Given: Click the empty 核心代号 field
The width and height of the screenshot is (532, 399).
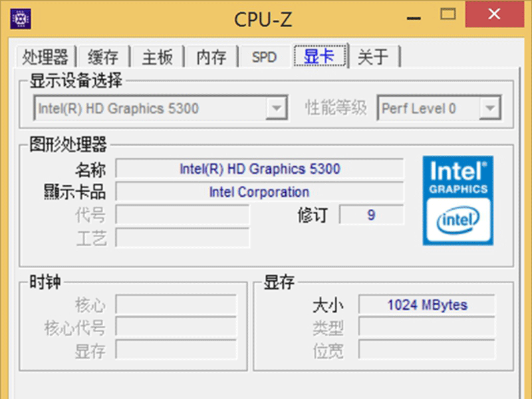Looking at the screenshot, I should tap(176, 327).
